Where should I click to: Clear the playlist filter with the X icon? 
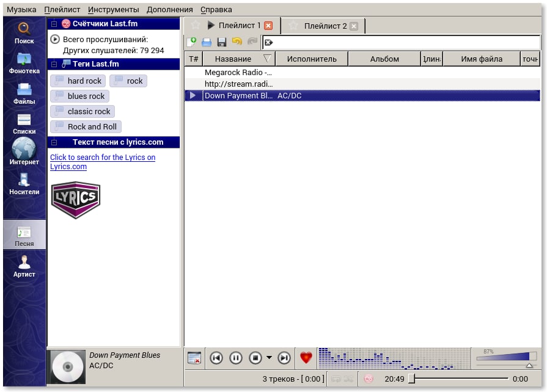269,43
